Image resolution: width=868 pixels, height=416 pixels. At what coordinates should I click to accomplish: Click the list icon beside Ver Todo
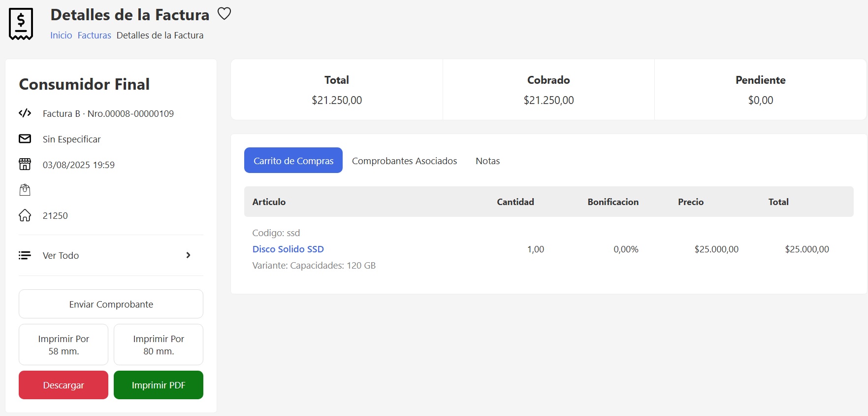pos(25,255)
